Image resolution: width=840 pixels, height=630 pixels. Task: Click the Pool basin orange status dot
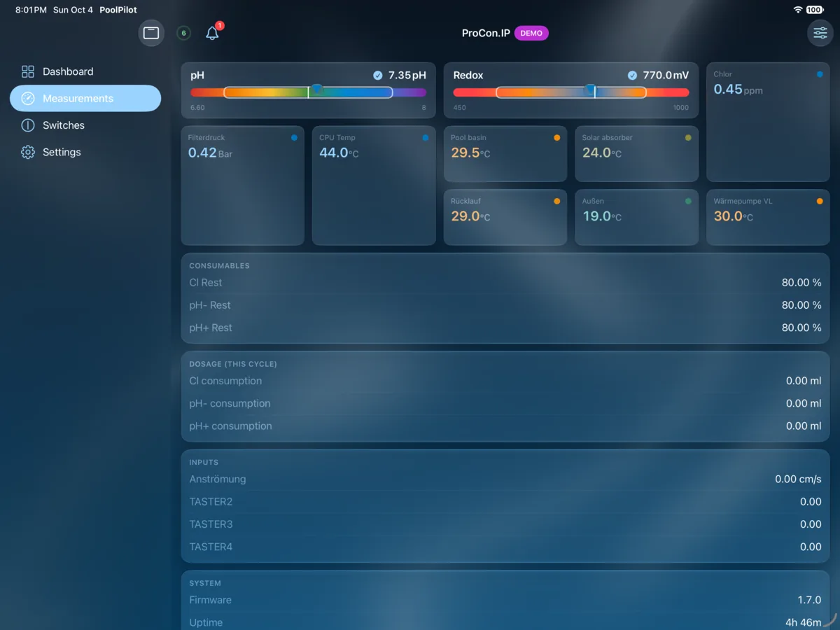point(557,138)
